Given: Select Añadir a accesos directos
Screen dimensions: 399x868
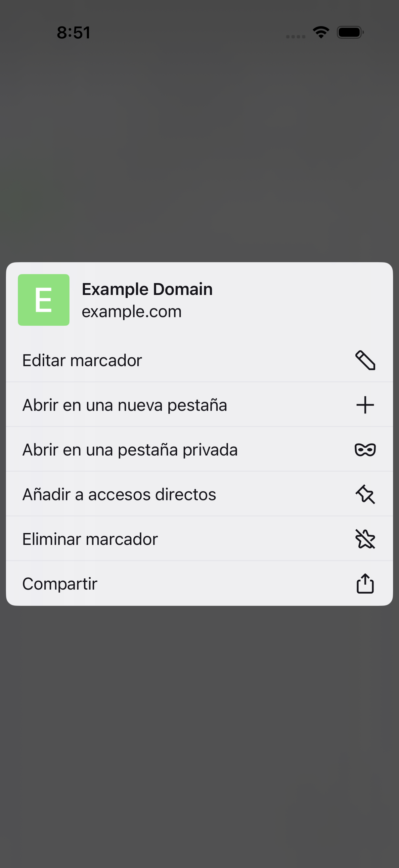Looking at the screenshot, I should click(x=199, y=494).
